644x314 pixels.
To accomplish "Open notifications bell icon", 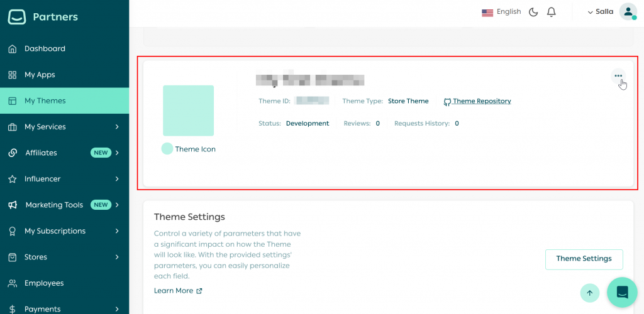I will [x=552, y=12].
